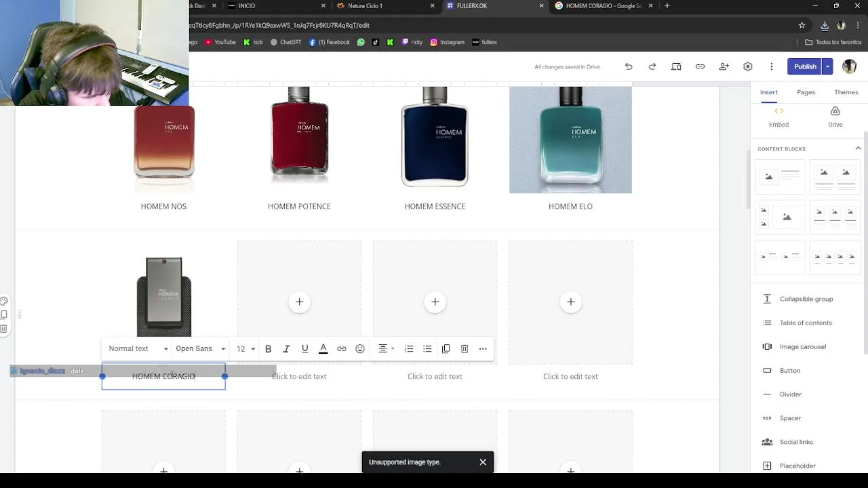Edit the HOMEM POTENCE caption text
The height and width of the screenshot is (488, 868).
coord(299,206)
